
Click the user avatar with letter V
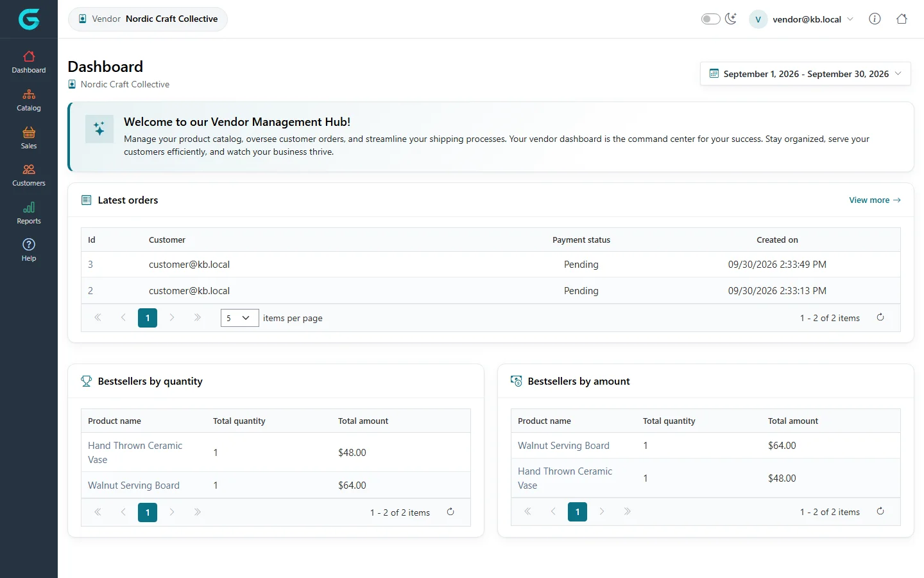click(758, 19)
